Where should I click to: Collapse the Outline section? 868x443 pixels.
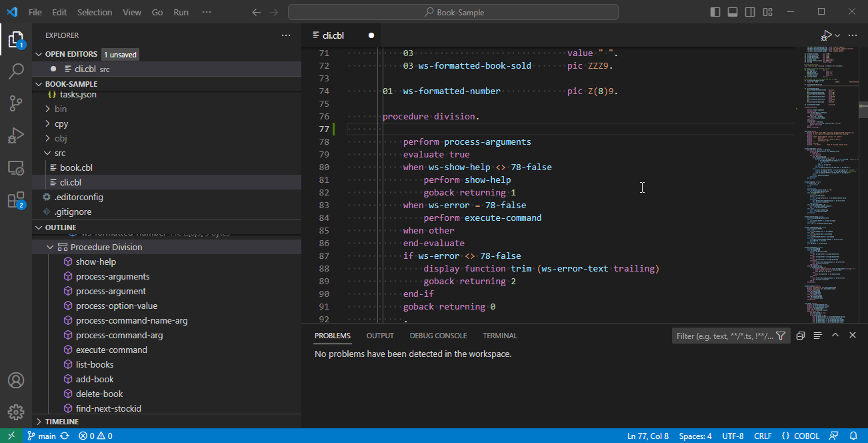[39, 228]
